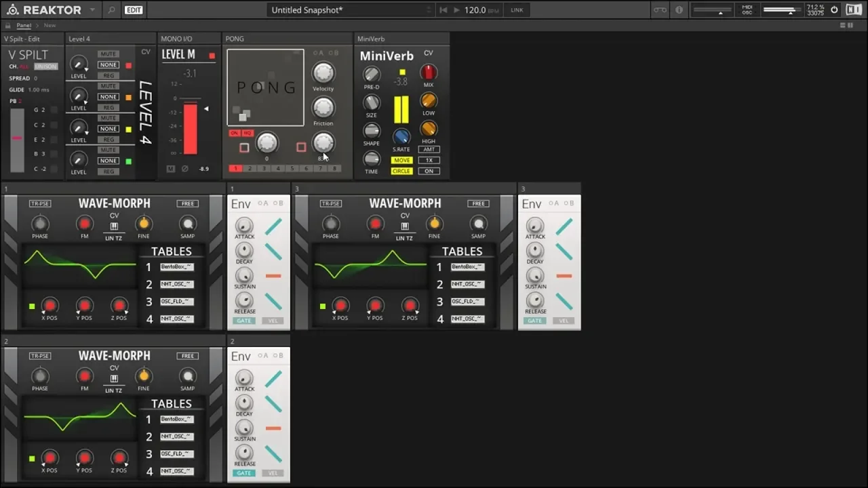The height and width of the screenshot is (488, 868).
Task: Select preset slot 5 in PONG
Action: click(292, 168)
